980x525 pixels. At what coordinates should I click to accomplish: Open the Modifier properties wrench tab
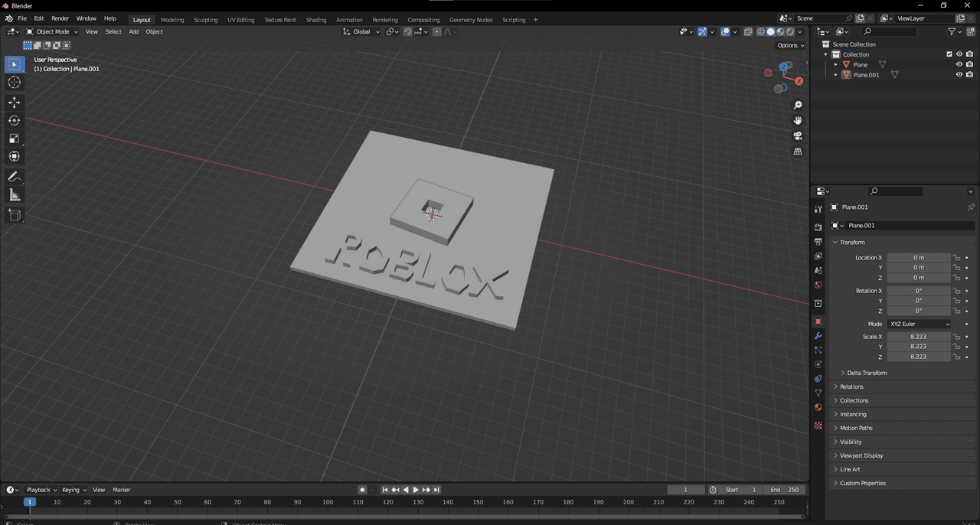coord(818,336)
